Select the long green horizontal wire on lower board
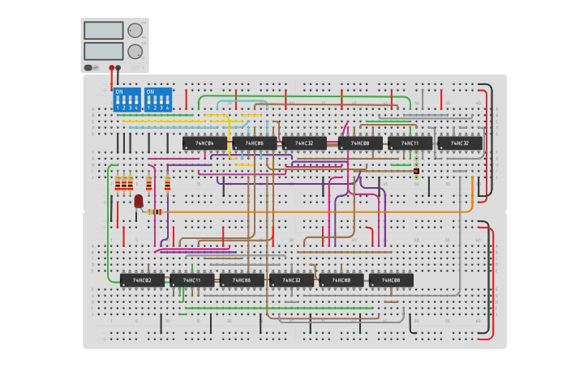The image size is (588, 367). click(x=279, y=308)
